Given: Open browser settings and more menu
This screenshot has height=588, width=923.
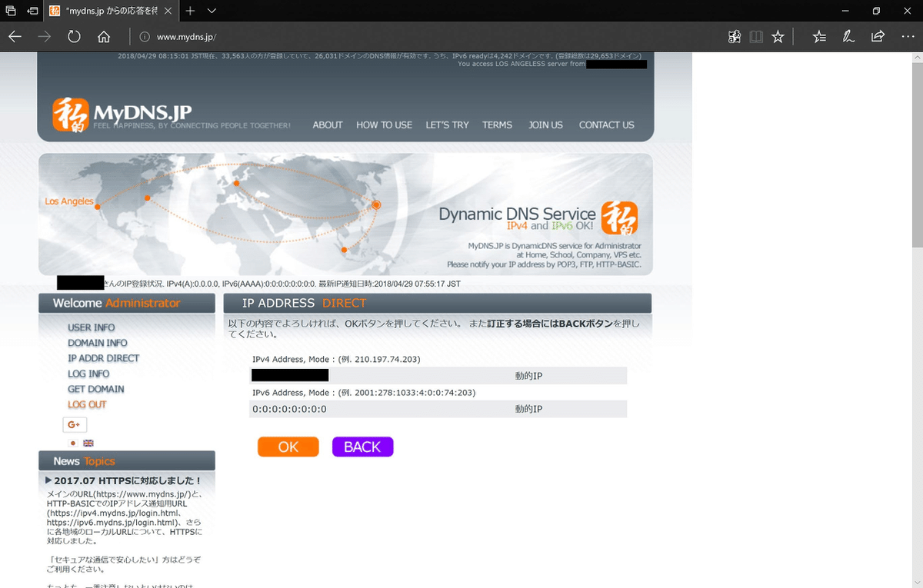Looking at the screenshot, I should click(906, 36).
